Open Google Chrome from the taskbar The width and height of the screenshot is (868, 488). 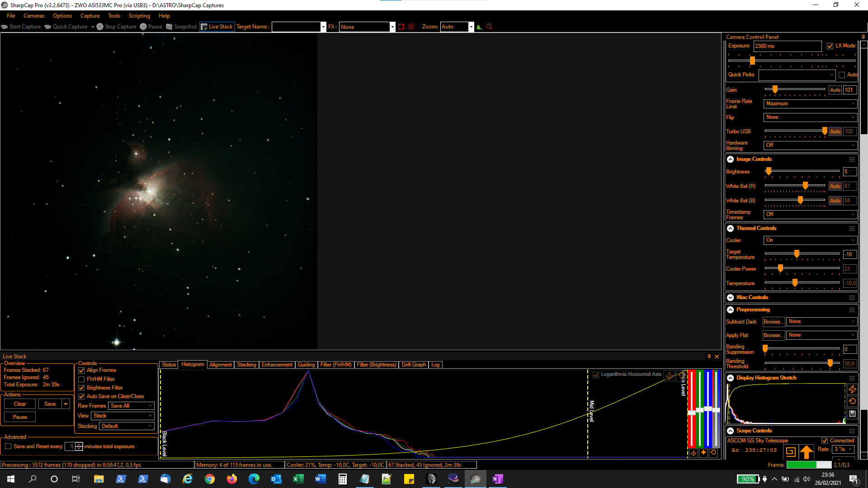pos(209,479)
